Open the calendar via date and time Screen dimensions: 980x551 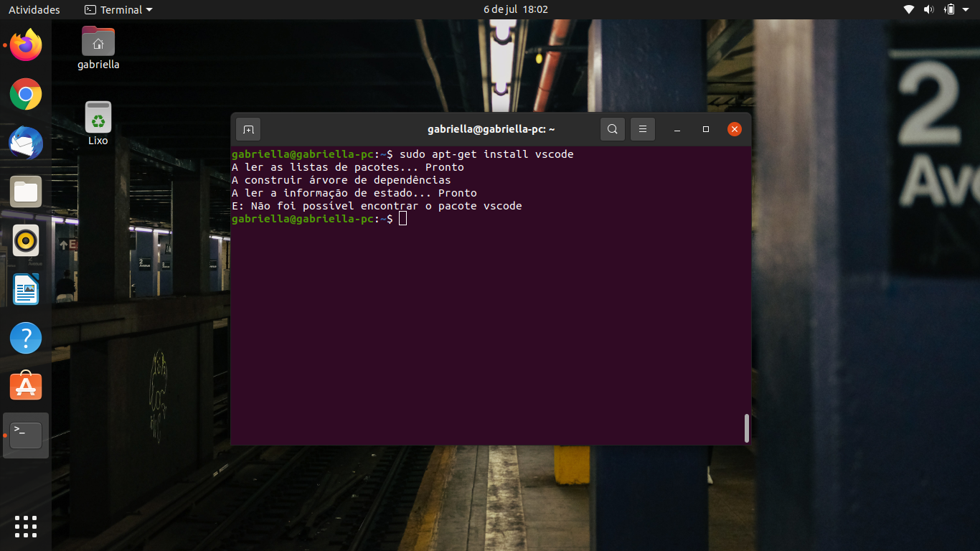click(515, 9)
